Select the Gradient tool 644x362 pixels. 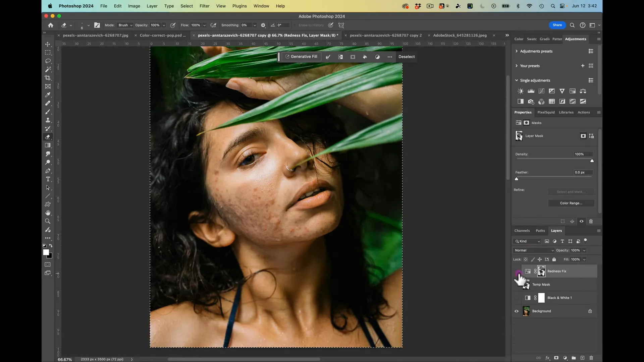pyautogui.click(x=48, y=145)
